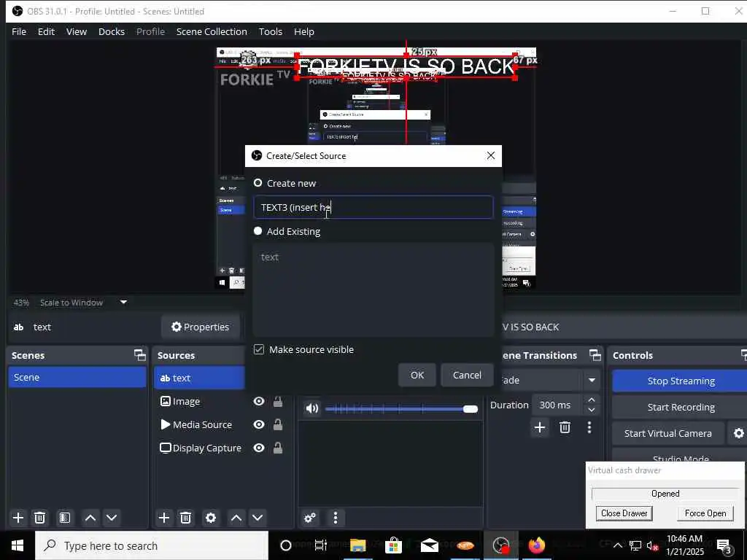Select the Add Existing radio button
This screenshot has width=747, height=560.
coord(258,231)
